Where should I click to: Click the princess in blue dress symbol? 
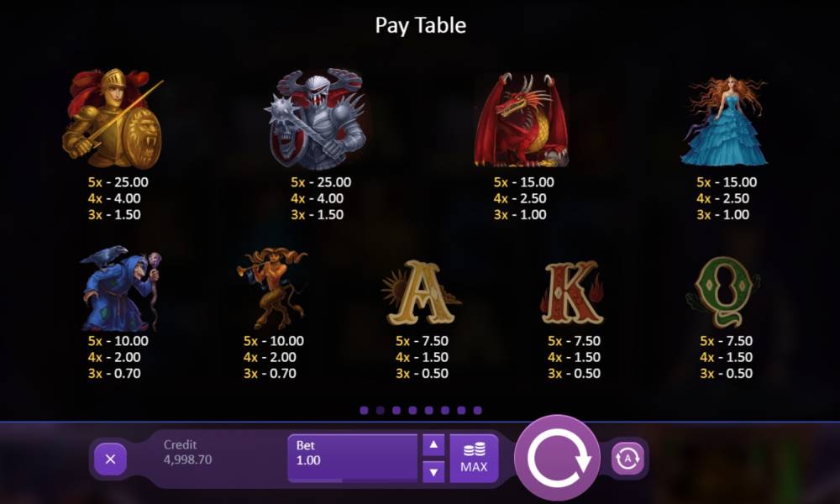coord(724,120)
